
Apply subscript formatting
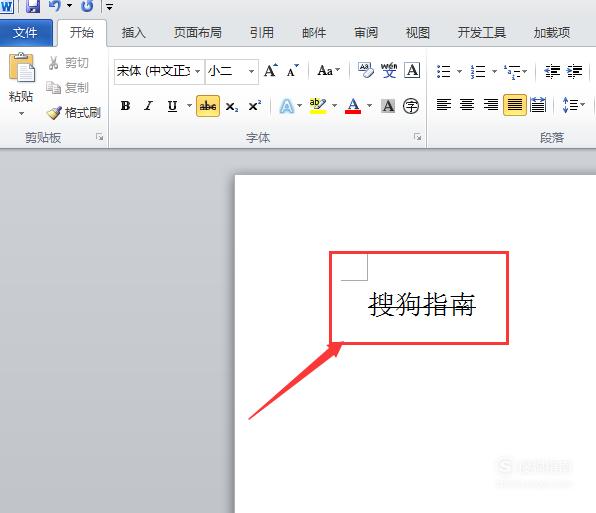click(x=231, y=106)
